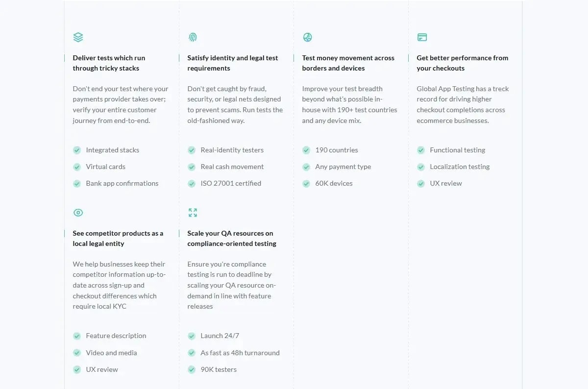Click the check icon beside Launch 24/7
The height and width of the screenshot is (389, 588).
[192, 336]
